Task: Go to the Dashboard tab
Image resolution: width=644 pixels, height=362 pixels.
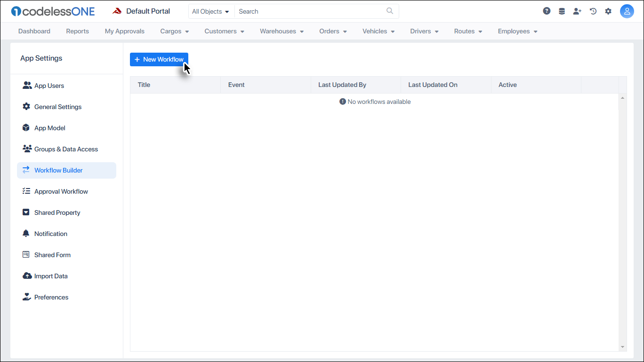Action: point(34,31)
